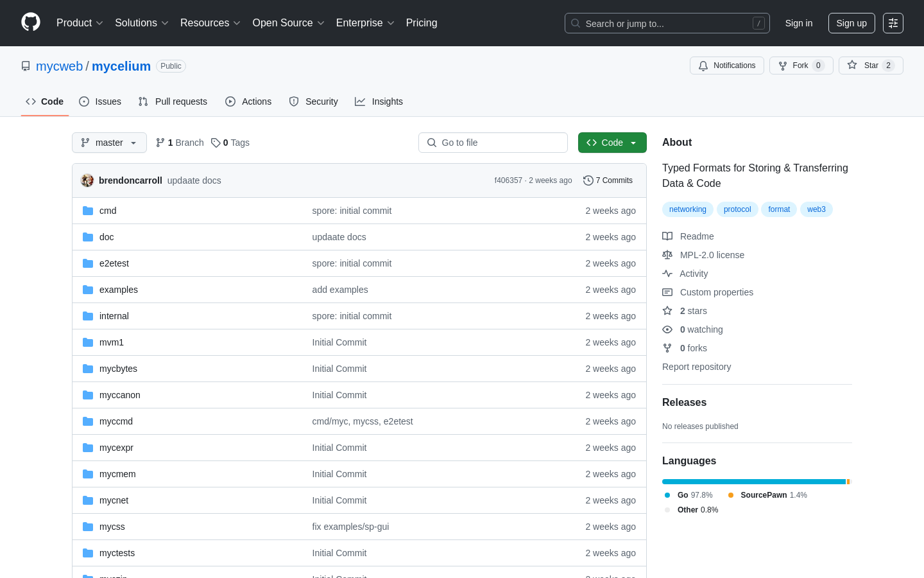Open the GitHub homepage logo
The width and height of the screenshot is (924, 578).
click(31, 22)
